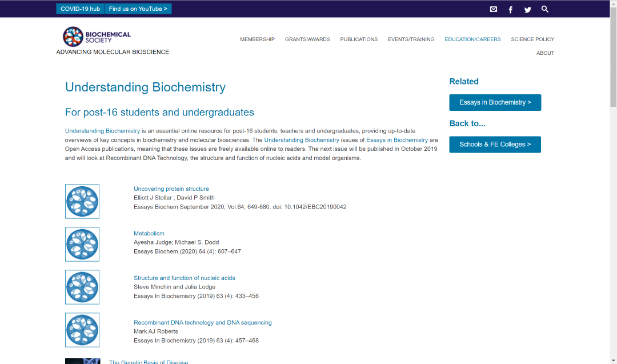Click the email envelope icon
Viewport: 617px width, 364px height.
(494, 9)
